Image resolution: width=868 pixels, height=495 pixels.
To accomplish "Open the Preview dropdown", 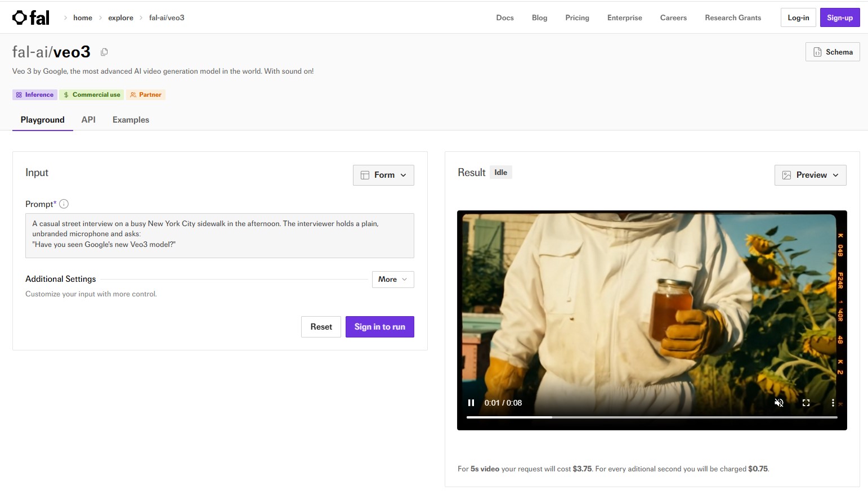I will (811, 175).
